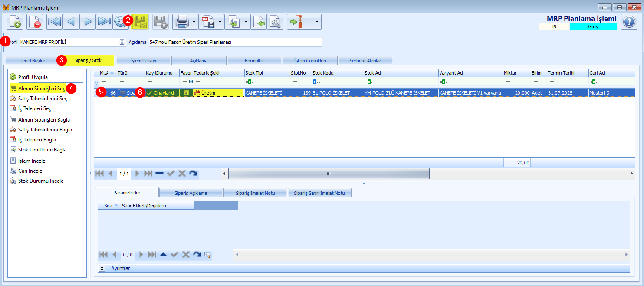Click the copy-documents toolbar icon
The width and height of the screenshot is (644, 286).
(x=233, y=21)
